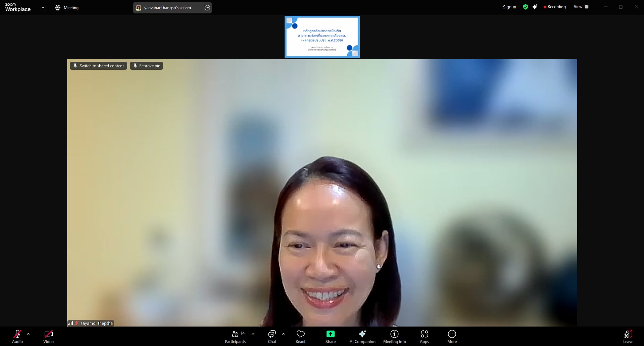Open AI Companion panel
Screen dimensions: 644x346
tap(362, 337)
